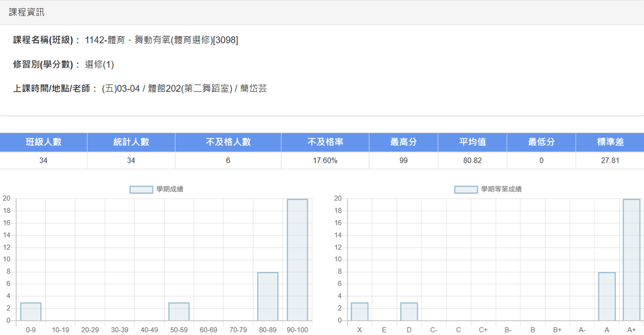644x335 pixels.
Task: Click the 30-39 axis label
Action: pos(120,330)
